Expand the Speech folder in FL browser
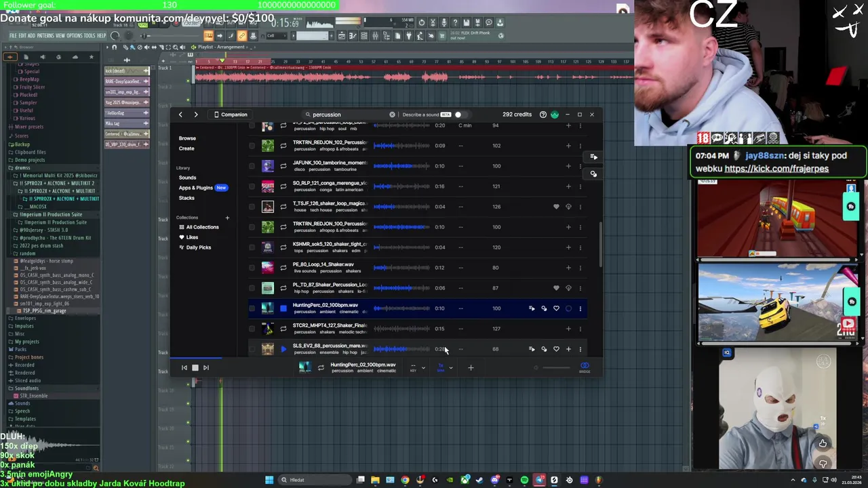868x488 pixels. pyautogui.click(x=22, y=411)
